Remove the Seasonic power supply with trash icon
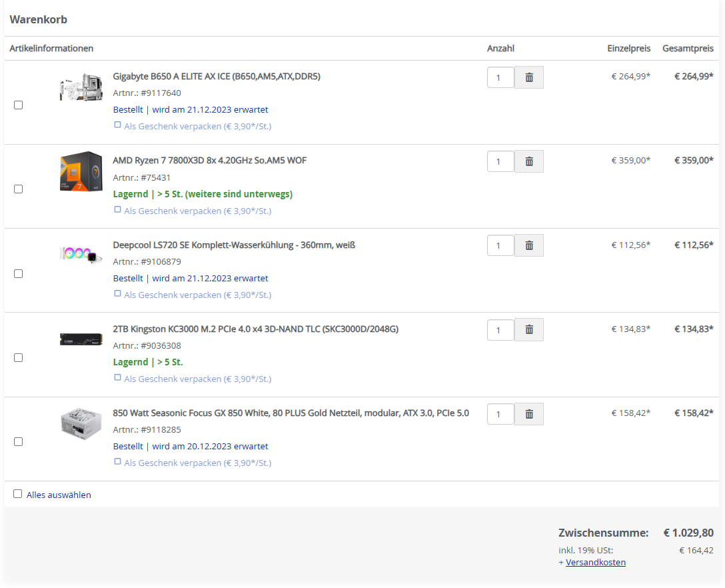The height and width of the screenshot is (588, 725). 528,413
